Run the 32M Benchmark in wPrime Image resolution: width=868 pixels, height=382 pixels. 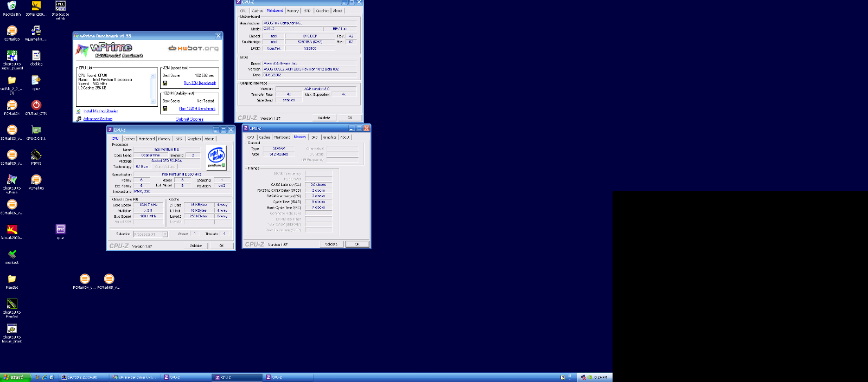(x=200, y=83)
